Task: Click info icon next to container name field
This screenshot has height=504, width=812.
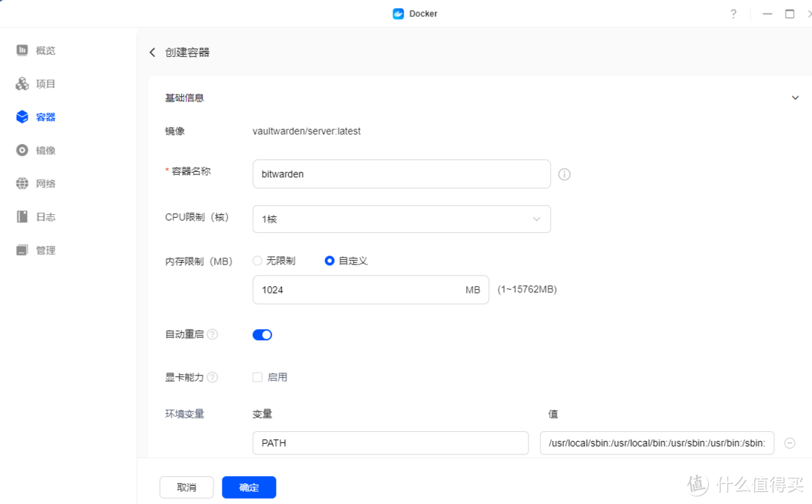Action: coord(564,174)
